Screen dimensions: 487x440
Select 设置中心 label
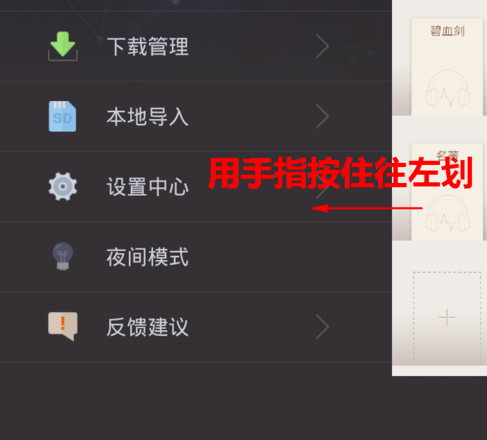(x=148, y=187)
